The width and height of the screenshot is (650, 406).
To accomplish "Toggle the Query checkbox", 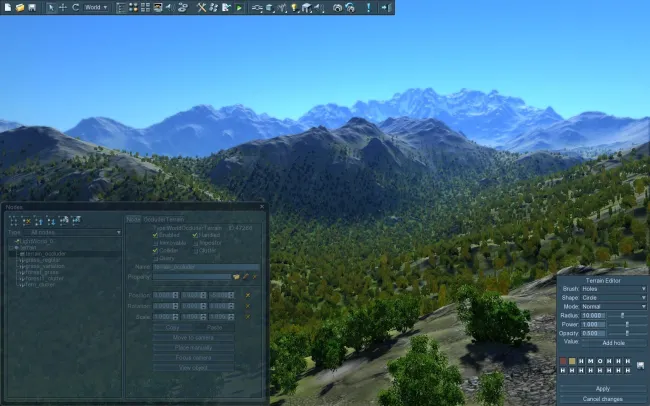I will click(155, 258).
